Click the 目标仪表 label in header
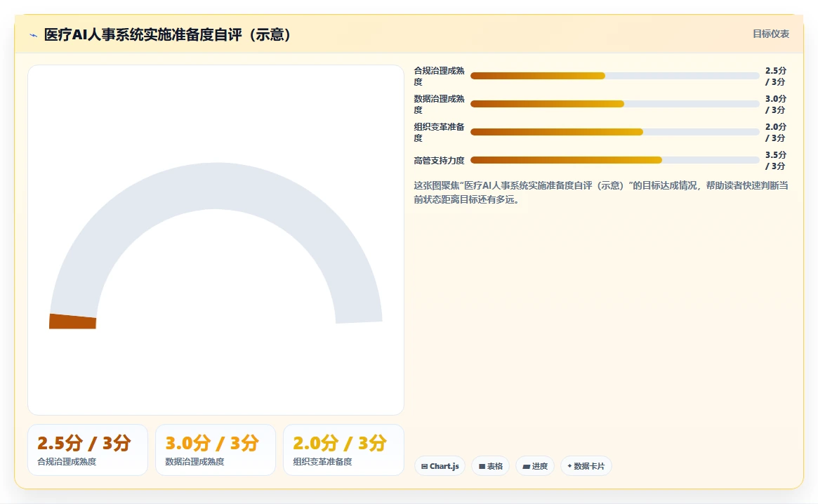The height and width of the screenshot is (504, 818). (x=770, y=34)
